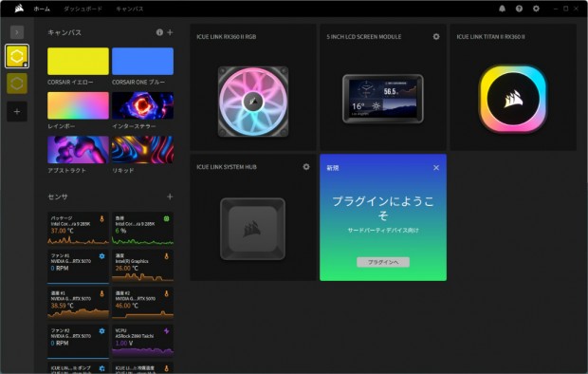The image size is (588, 374).
Task: Open the notifications bell icon
Action: pyautogui.click(x=502, y=9)
